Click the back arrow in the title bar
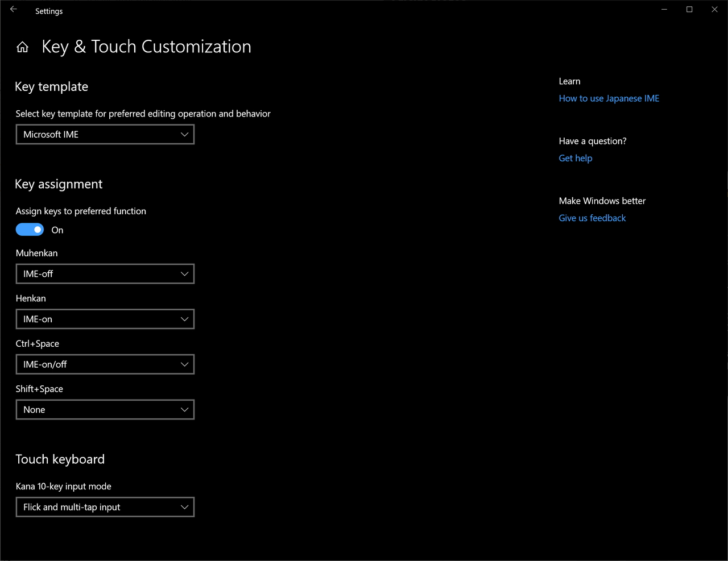This screenshot has width=728, height=561. point(13,9)
